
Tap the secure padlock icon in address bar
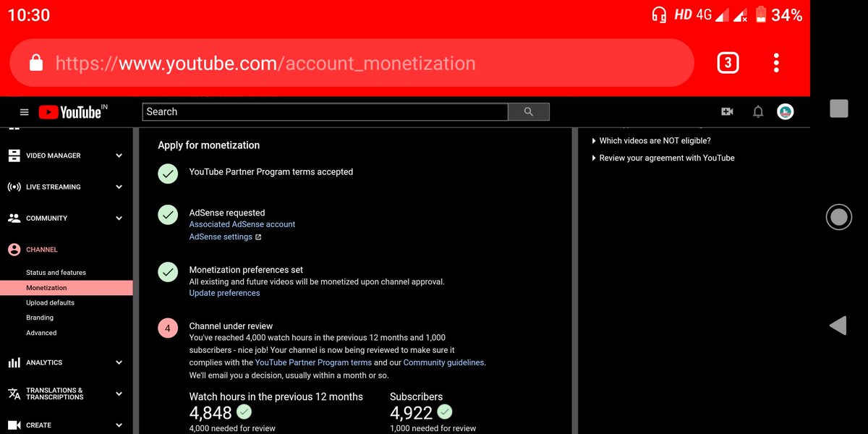coord(35,63)
